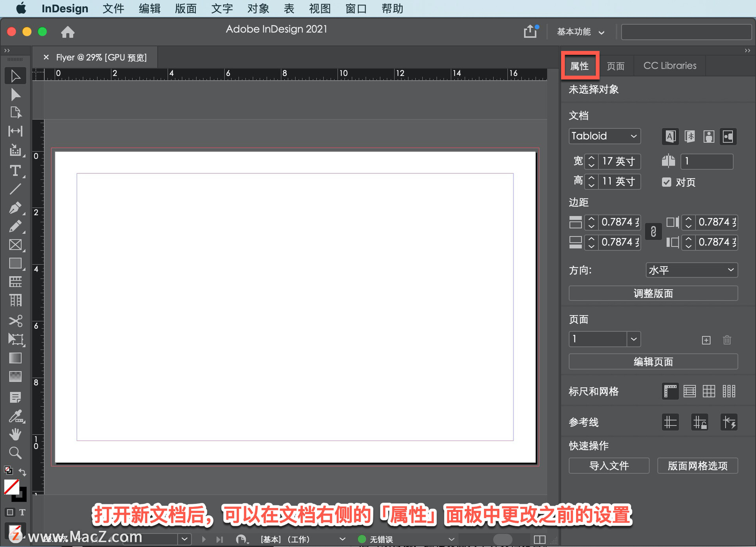Expand the 水平 direction dropdown

pyautogui.click(x=691, y=270)
